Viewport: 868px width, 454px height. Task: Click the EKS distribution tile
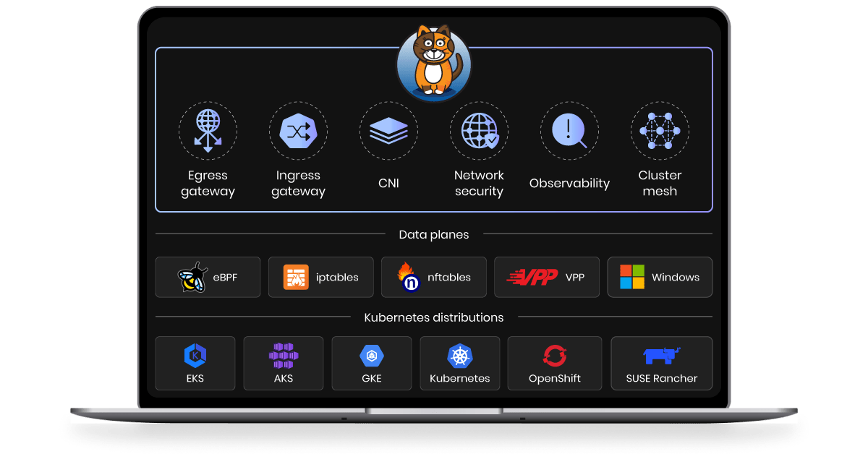[195, 363]
